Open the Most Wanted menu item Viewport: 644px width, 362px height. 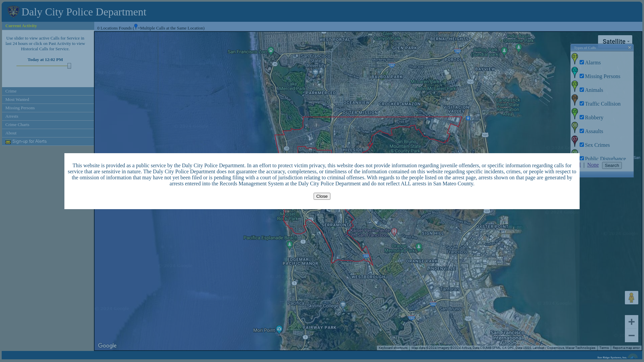tap(48, 100)
